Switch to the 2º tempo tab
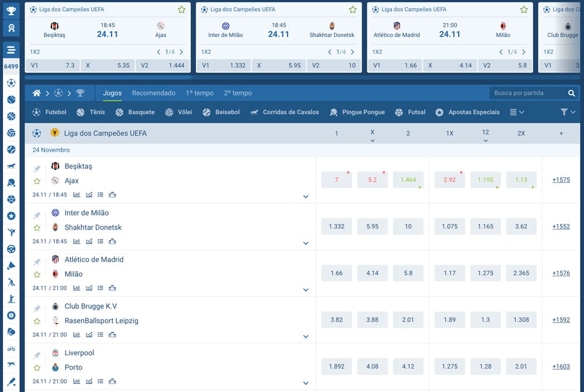 click(238, 93)
